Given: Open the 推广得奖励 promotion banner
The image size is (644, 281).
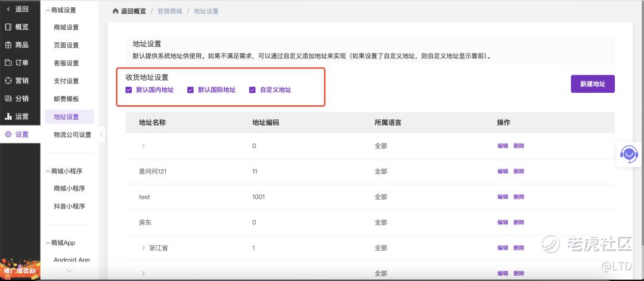Looking at the screenshot, I should tap(20, 268).
